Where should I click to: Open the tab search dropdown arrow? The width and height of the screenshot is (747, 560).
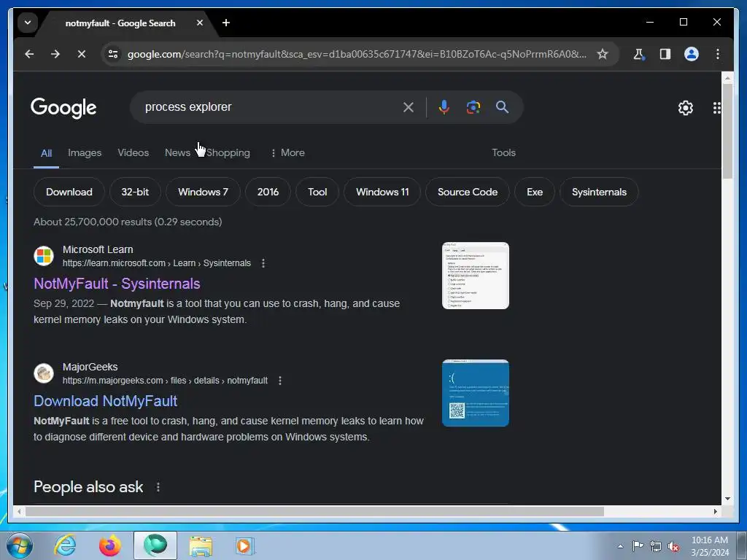pos(28,23)
